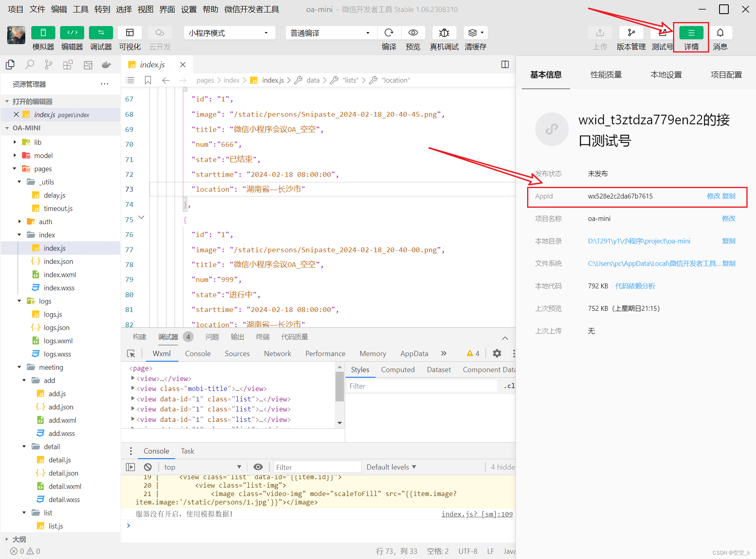Clear the console with the ban icon

click(148, 467)
